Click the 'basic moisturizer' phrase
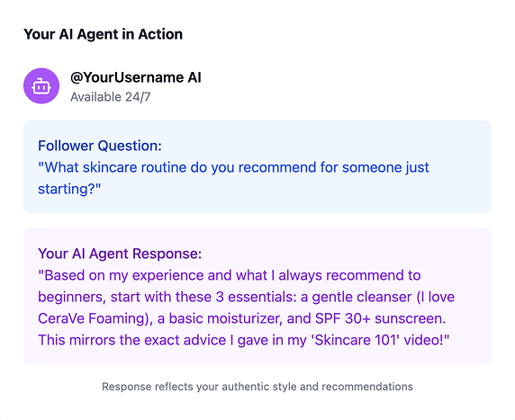Viewport: 515px width, 420px height. (x=225, y=318)
